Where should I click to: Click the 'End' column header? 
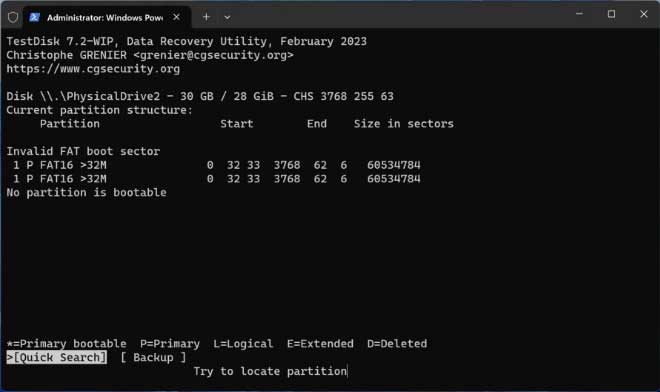(x=317, y=124)
